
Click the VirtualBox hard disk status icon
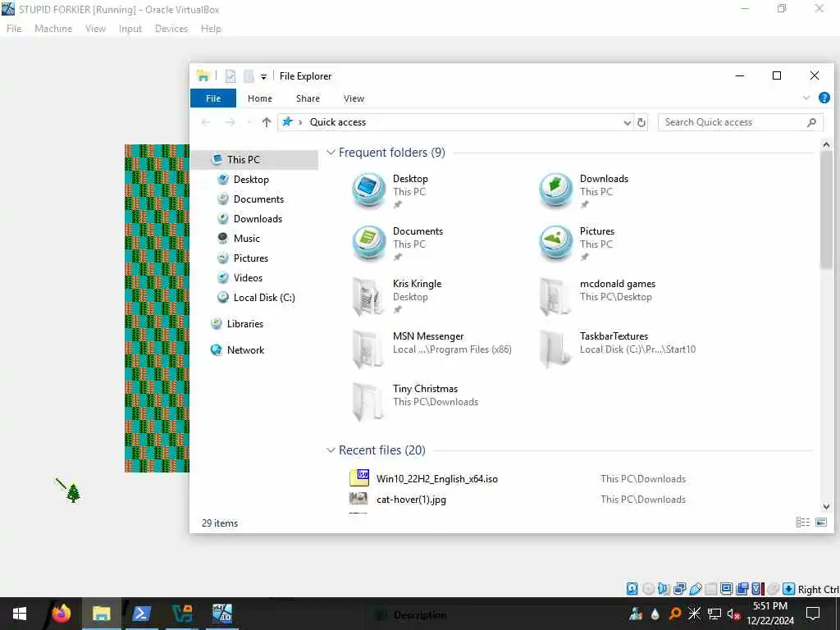point(632,589)
